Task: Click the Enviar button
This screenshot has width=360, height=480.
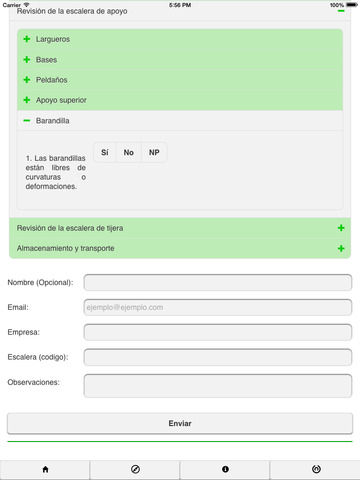Action: click(180, 423)
